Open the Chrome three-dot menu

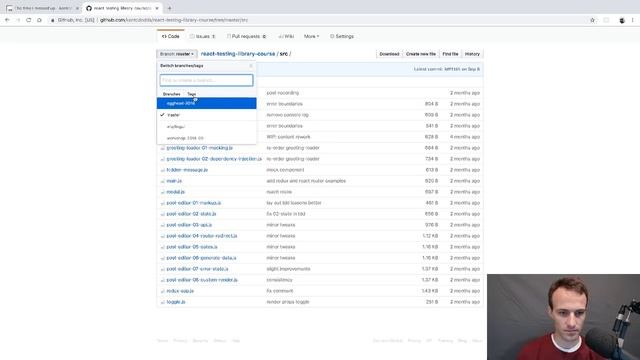tap(633, 20)
